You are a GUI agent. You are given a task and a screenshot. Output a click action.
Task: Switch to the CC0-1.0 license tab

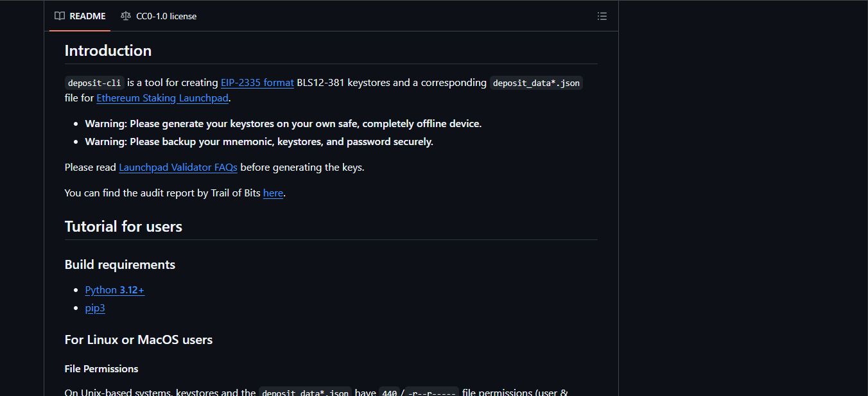159,16
